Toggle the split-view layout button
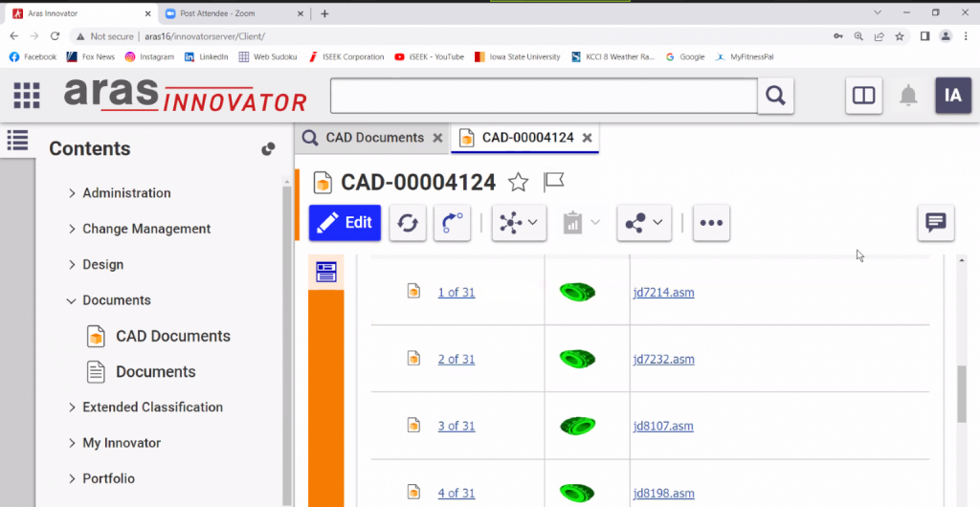 pyautogui.click(x=863, y=96)
